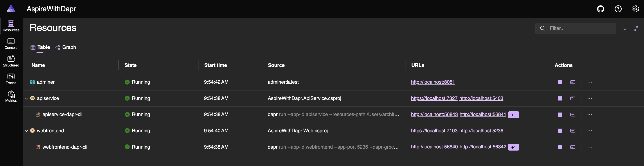Open the http://localhost:8081 adminer link
Screen dimensions: 644x166
pyautogui.click(x=433, y=82)
